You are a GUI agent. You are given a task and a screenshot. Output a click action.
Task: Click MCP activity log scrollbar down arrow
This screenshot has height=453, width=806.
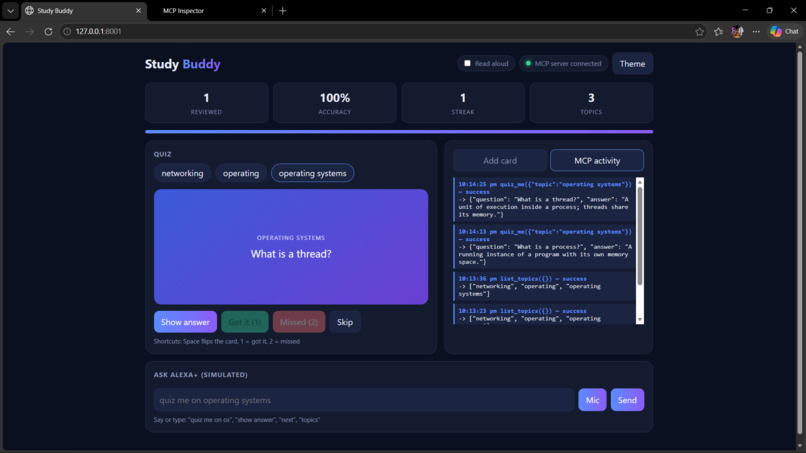[640, 320]
